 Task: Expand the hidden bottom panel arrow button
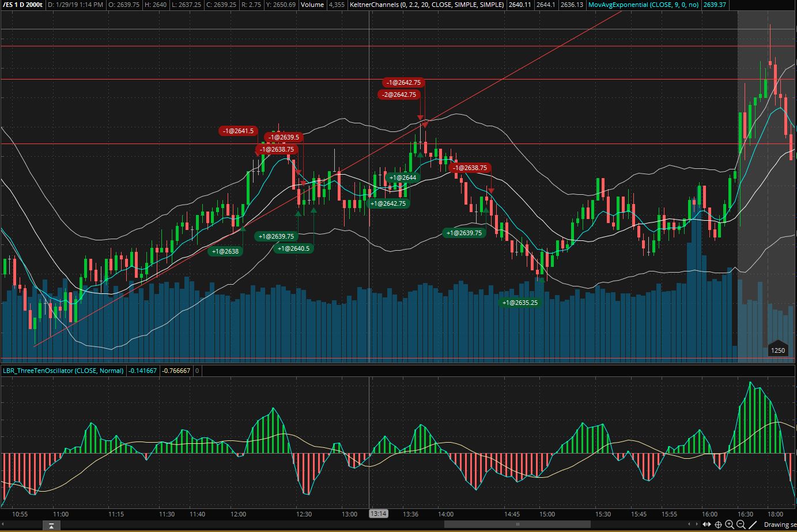pos(51,525)
